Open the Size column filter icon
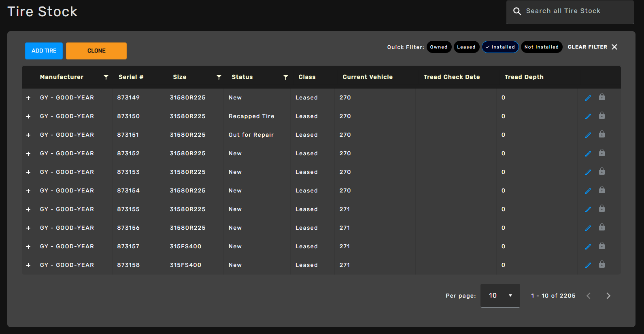This screenshot has height=334, width=644. click(219, 77)
